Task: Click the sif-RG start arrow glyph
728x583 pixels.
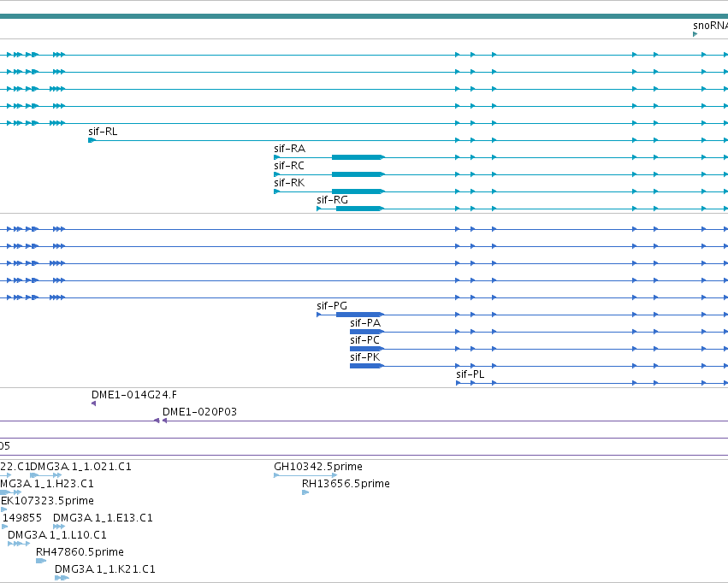Action: (x=319, y=209)
